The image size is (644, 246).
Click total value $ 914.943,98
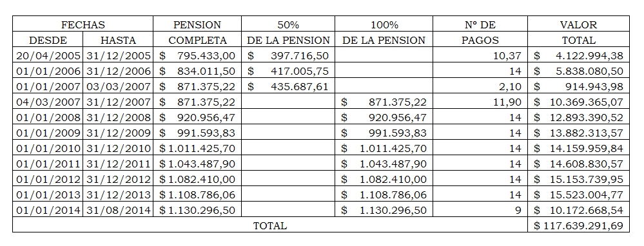579,86
